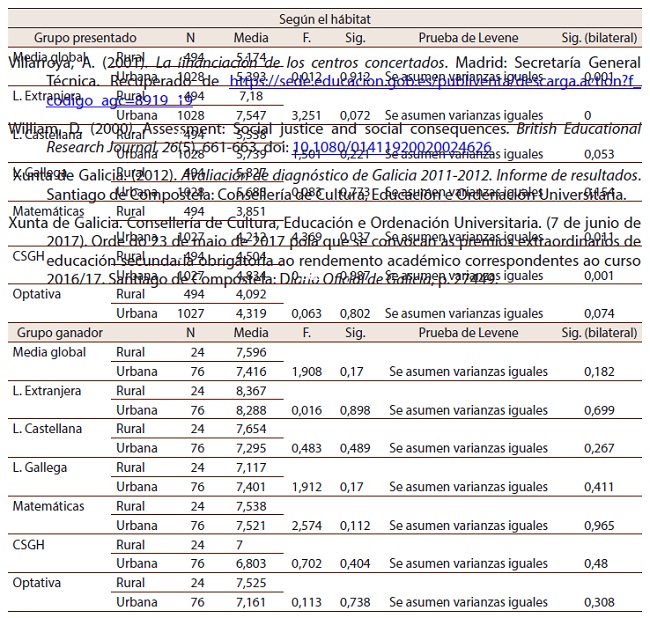Select the mean value 7,547
Screen dimensions: 650x618
[251, 115]
